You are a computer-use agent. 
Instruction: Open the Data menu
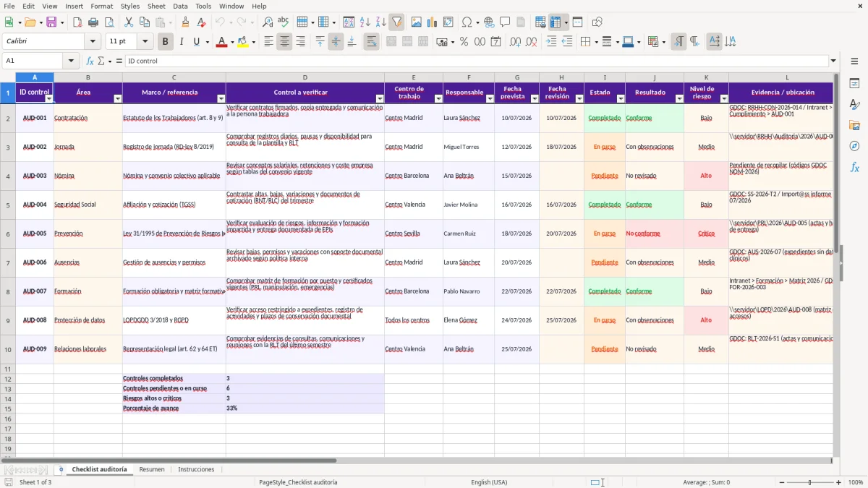tap(180, 6)
